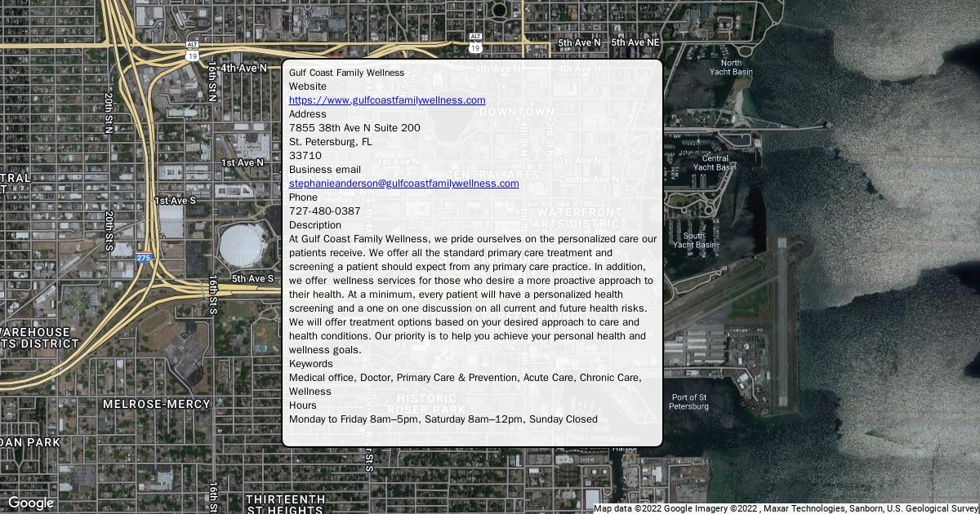
Task: Click the Gulf Coast Family Wellness title
Action: [x=346, y=73]
